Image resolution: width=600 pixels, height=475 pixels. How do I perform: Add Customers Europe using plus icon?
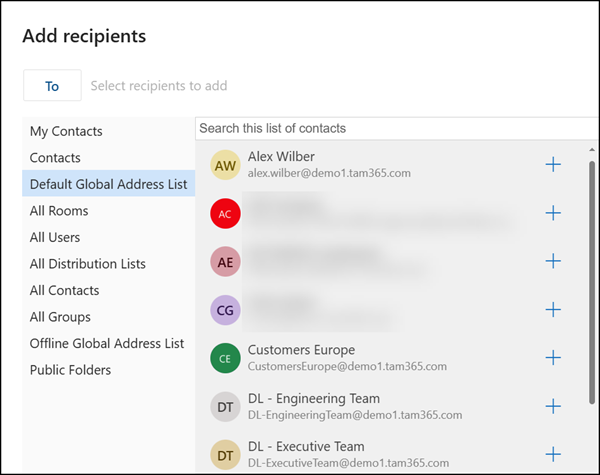[553, 358]
